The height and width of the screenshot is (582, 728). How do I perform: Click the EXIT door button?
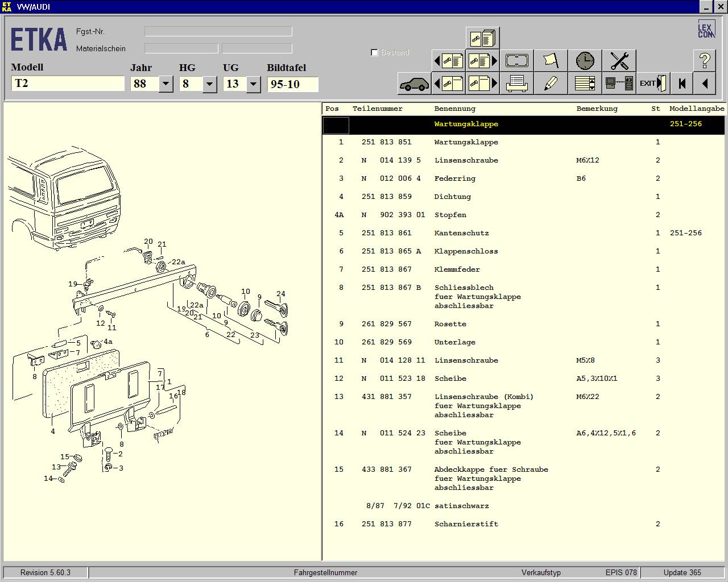tap(653, 84)
